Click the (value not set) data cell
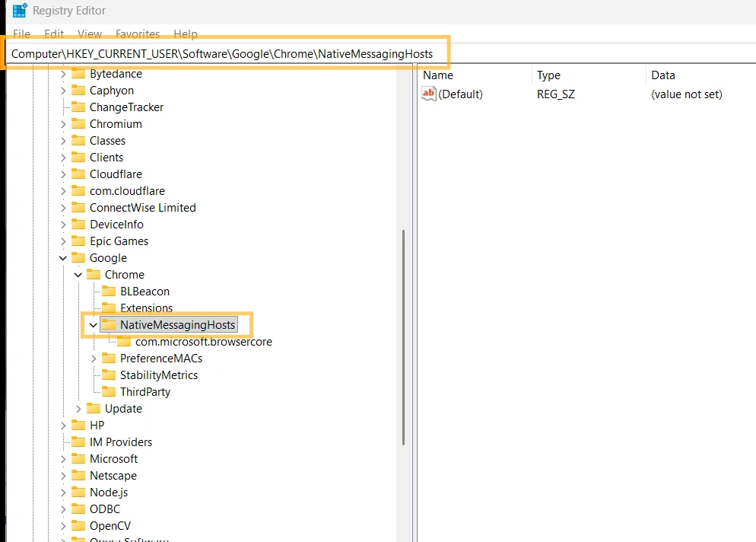This screenshot has width=756, height=542. click(x=687, y=94)
